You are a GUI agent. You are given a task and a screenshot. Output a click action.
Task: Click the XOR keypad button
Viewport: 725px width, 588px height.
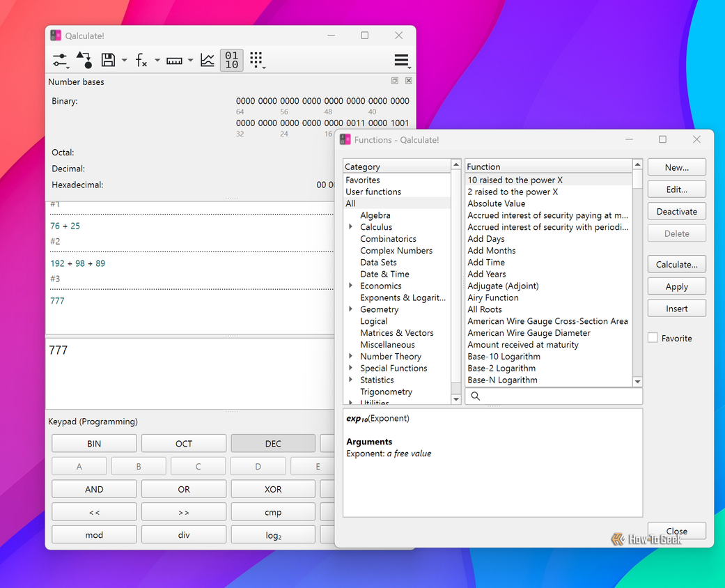coord(273,489)
